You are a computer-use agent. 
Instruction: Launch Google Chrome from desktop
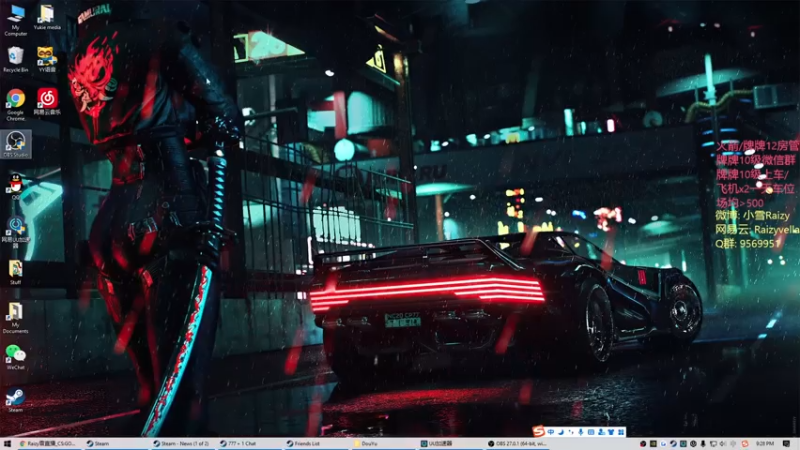point(16,105)
